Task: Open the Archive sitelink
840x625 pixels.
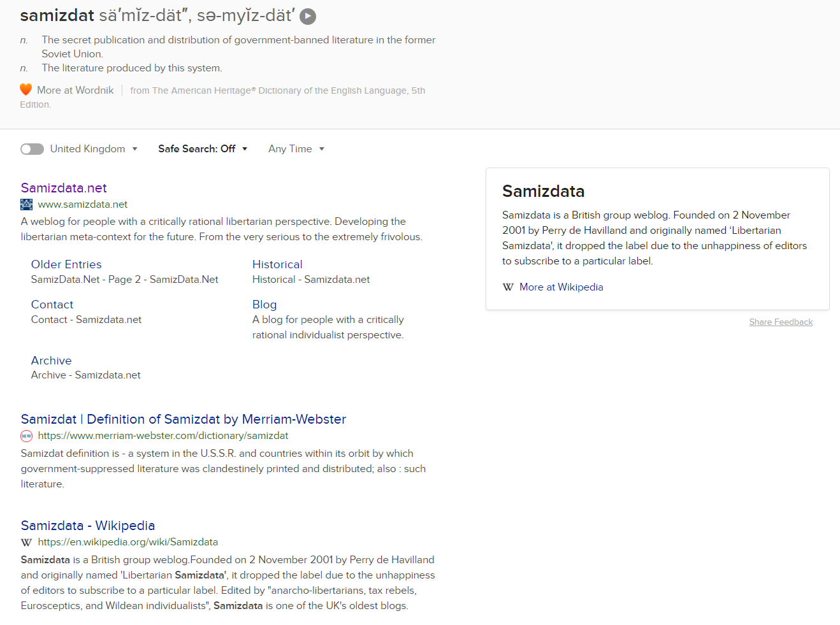Action: [x=52, y=361]
